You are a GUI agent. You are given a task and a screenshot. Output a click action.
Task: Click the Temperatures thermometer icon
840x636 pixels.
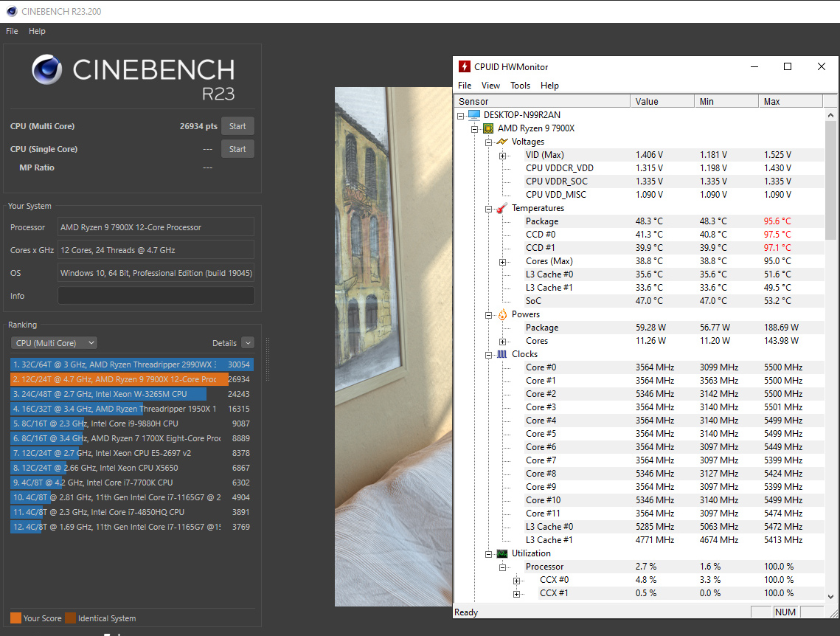click(502, 208)
